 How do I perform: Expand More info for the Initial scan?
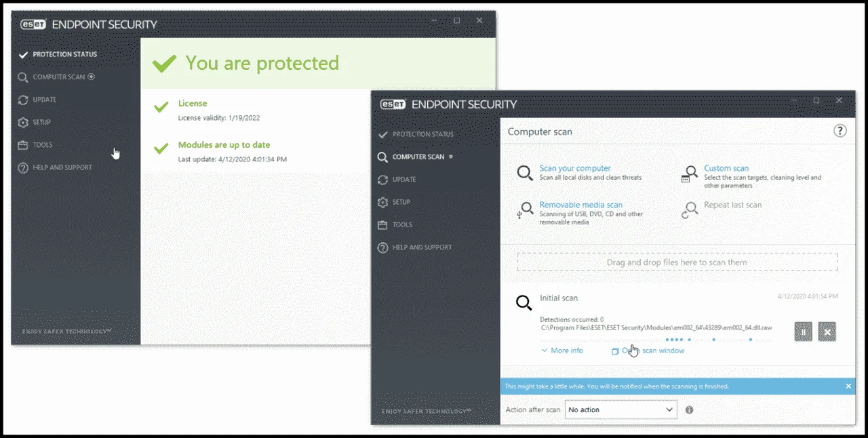[562, 351]
